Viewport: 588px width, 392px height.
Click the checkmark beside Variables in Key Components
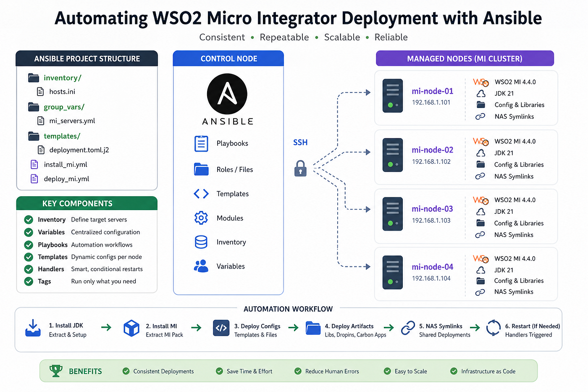point(29,232)
